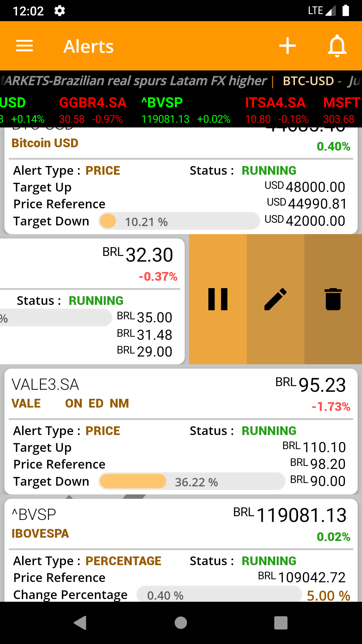Viewport: 362px width, 644px height.
Task: Select GGBR4.SA in the ticker strip
Action: pos(93,110)
